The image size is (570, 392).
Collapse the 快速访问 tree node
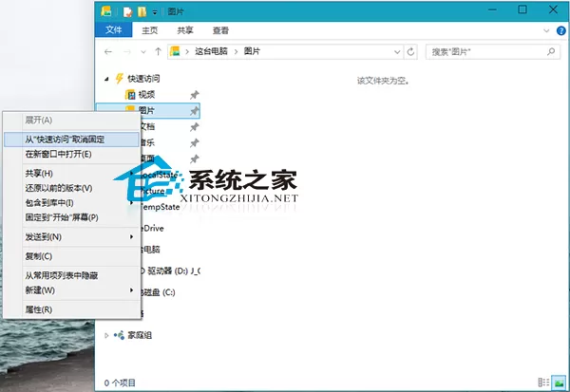(x=106, y=79)
